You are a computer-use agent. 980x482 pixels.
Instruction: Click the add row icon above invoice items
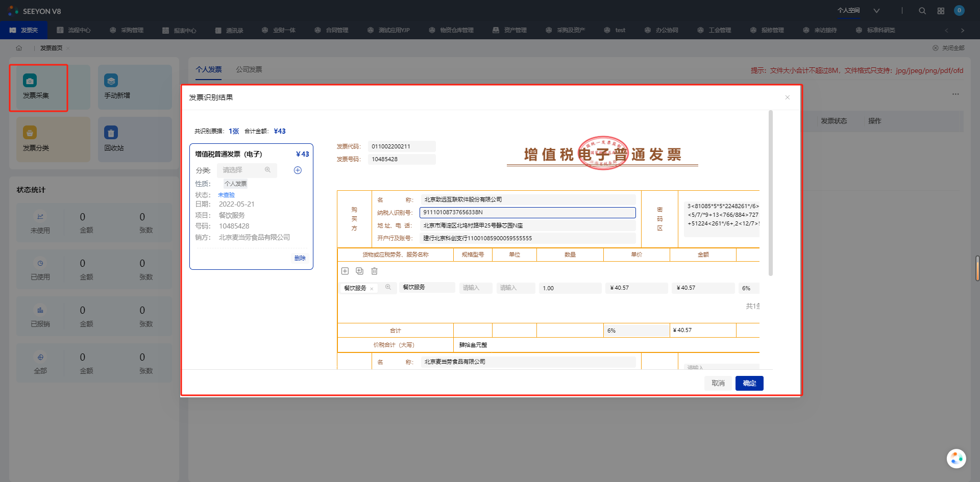(x=345, y=271)
